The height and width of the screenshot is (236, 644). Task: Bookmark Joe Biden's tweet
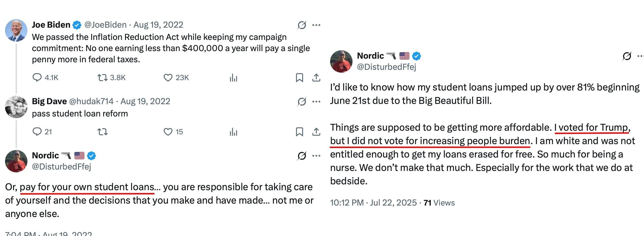point(299,77)
